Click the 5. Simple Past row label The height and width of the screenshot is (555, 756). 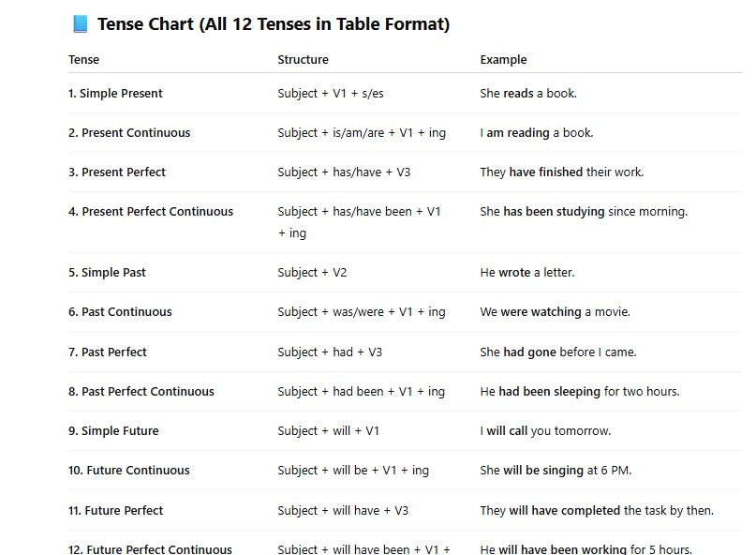point(107,273)
